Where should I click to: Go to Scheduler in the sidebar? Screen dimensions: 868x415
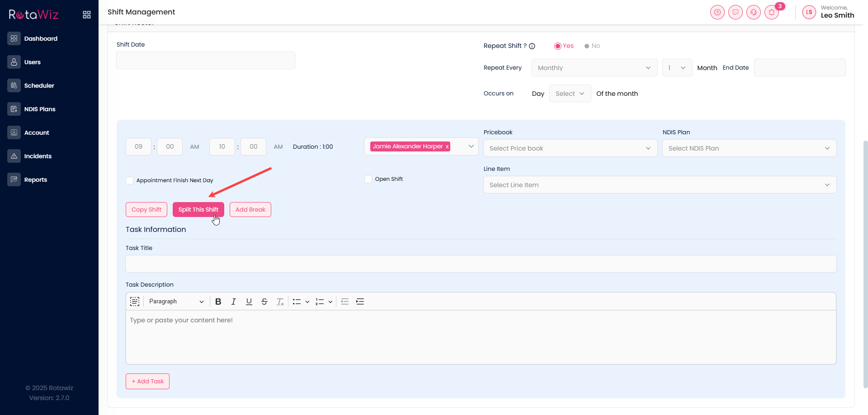pos(39,85)
